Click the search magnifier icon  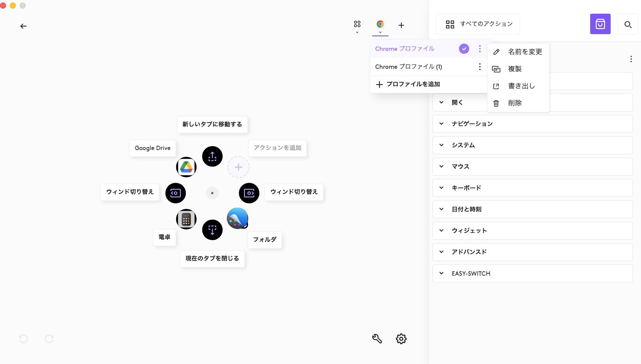(628, 24)
